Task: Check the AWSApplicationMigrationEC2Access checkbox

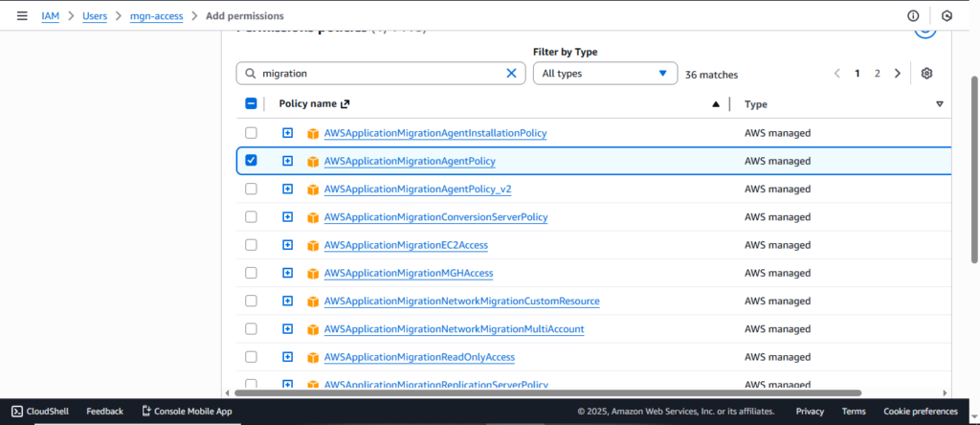Action: [x=251, y=245]
